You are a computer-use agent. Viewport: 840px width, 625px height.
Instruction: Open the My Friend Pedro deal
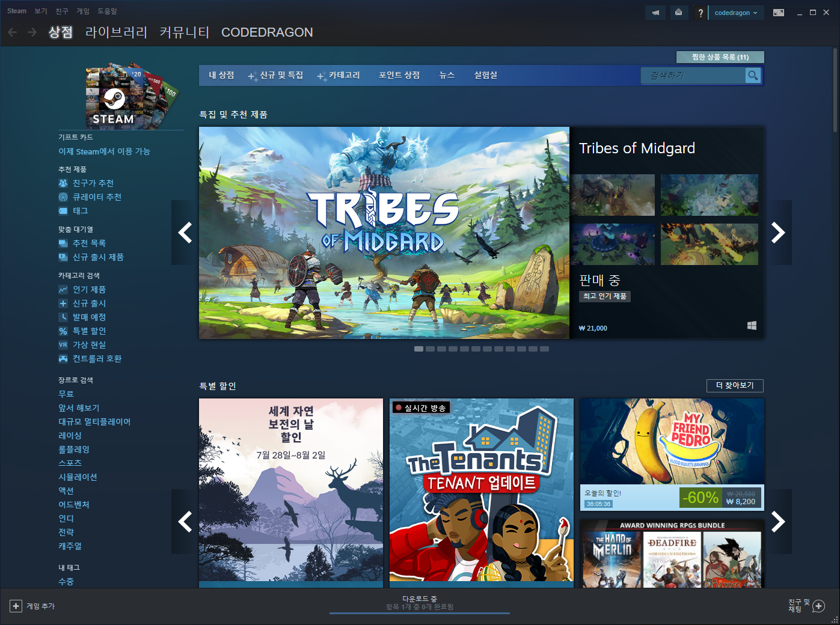(x=672, y=454)
